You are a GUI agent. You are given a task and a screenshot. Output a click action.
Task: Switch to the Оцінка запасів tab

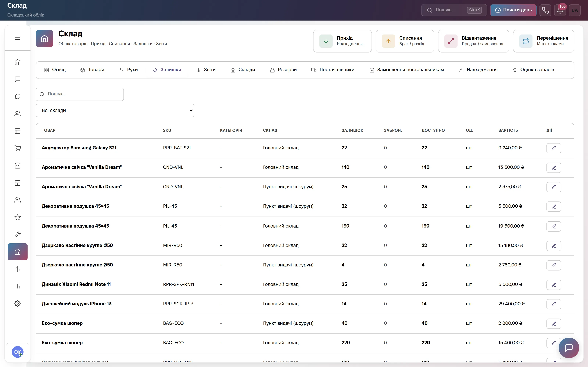coord(533,70)
